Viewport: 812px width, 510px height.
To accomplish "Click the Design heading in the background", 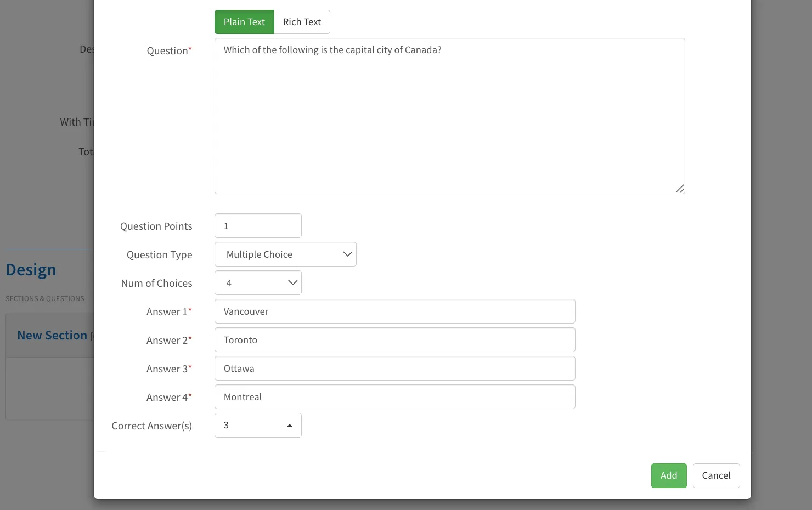I will (31, 270).
